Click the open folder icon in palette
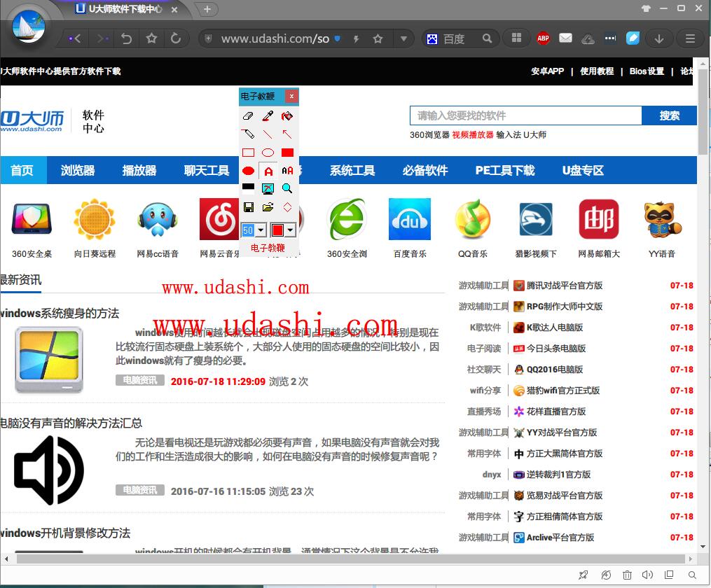The width and height of the screenshot is (711, 588). coord(268,207)
